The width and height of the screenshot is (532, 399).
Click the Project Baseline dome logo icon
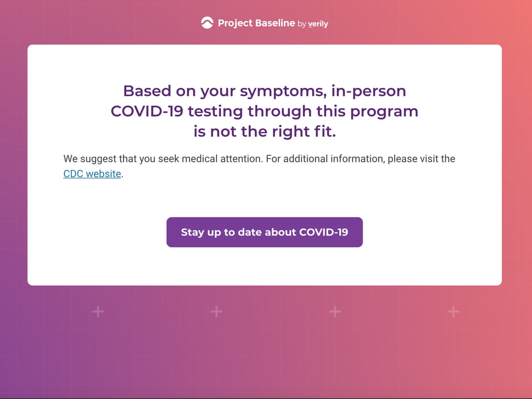coord(207,23)
